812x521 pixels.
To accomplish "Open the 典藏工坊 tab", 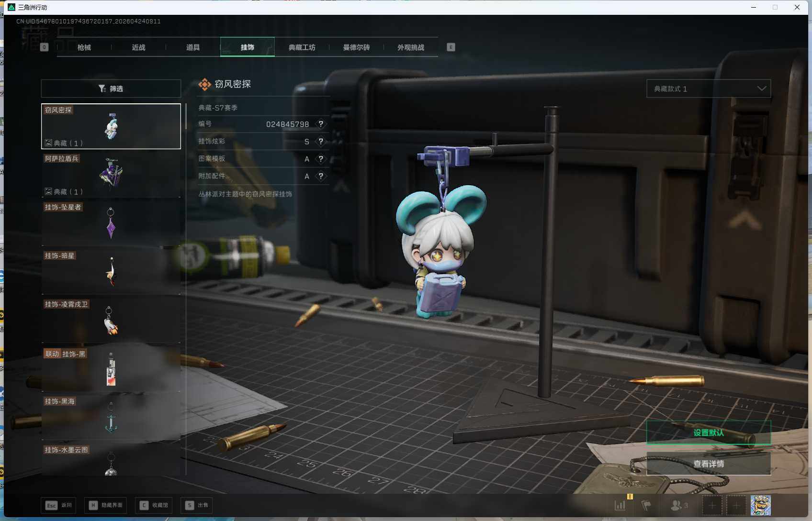I will click(302, 47).
